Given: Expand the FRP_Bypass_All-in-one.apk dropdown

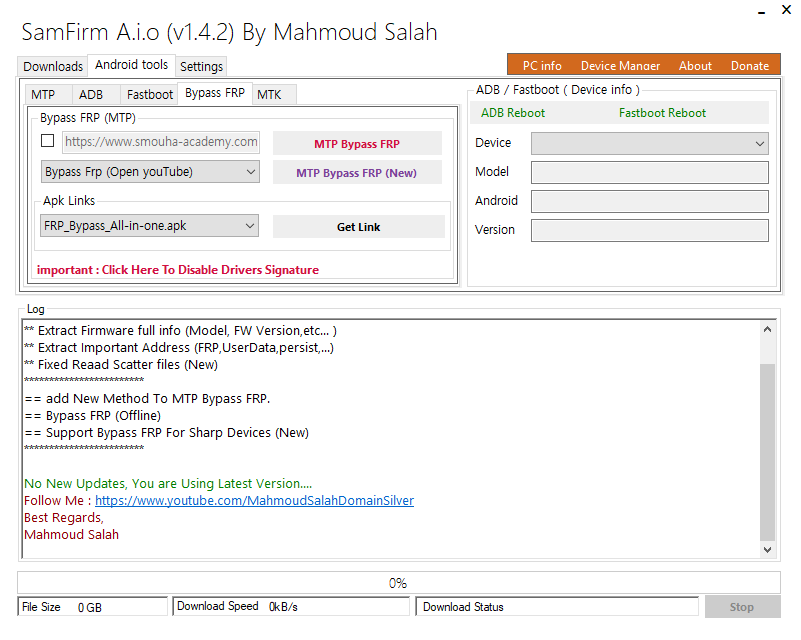Looking at the screenshot, I should pos(149,226).
